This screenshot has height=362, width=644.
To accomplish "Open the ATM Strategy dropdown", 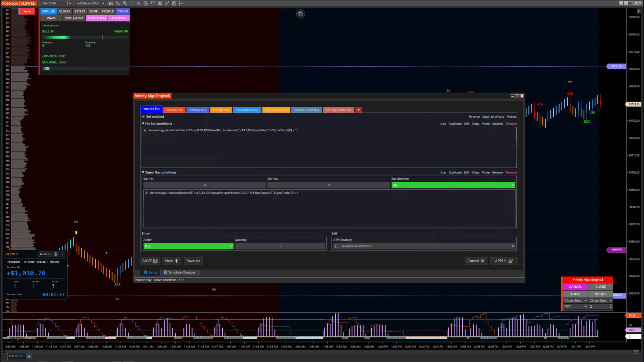I will pos(424,246).
